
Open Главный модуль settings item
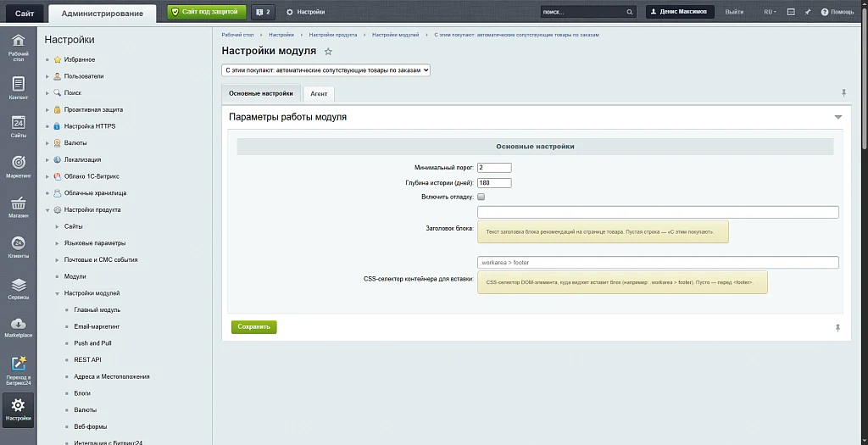click(x=97, y=310)
